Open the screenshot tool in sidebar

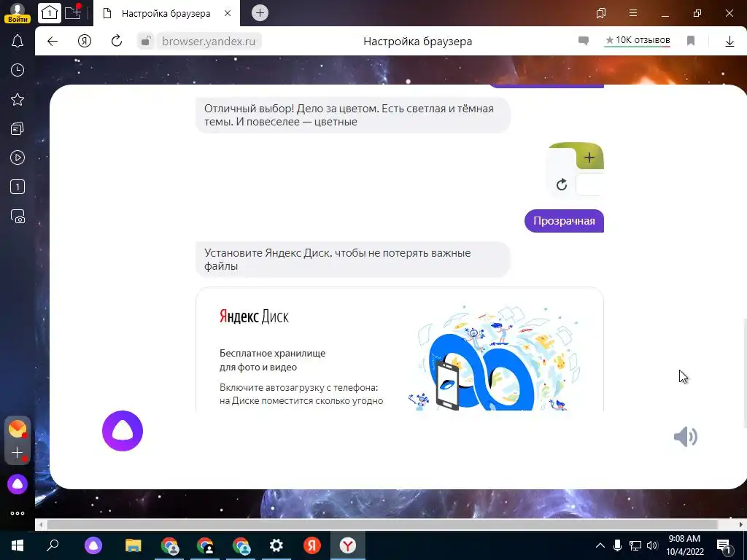point(18,216)
